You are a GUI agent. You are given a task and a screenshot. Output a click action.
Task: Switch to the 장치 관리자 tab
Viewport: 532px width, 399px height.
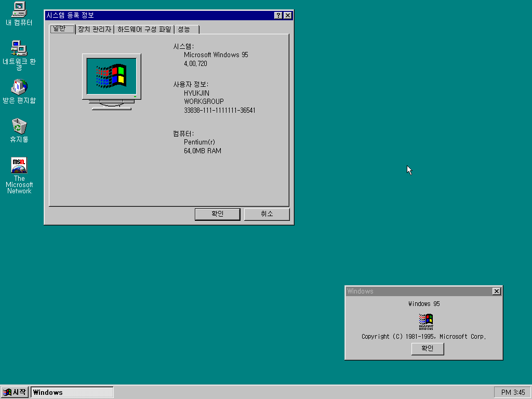tap(95, 30)
